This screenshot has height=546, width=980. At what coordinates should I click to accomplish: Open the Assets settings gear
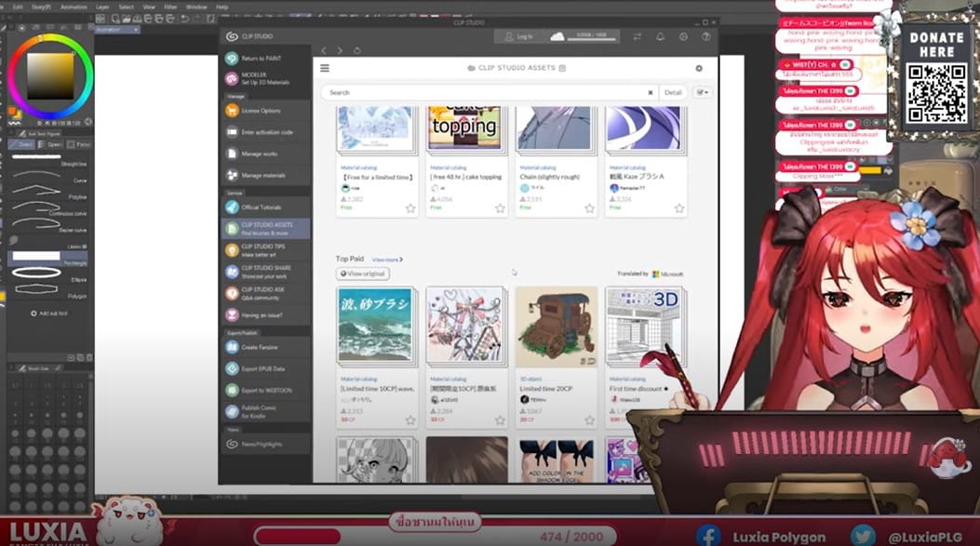[x=699, y=68]
